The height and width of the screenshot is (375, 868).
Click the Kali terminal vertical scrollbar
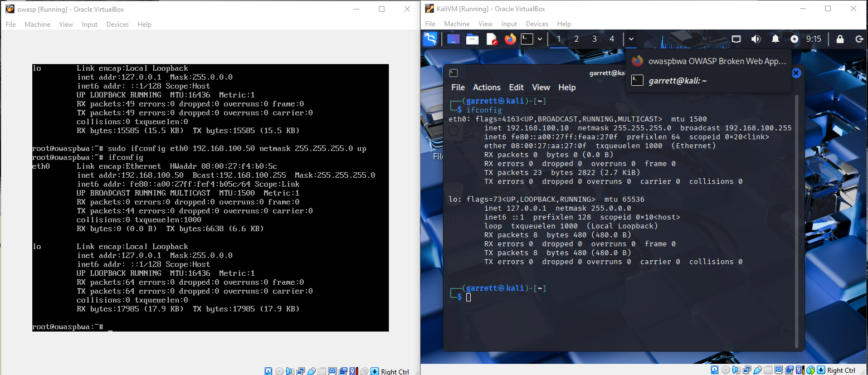coord(797,220)
